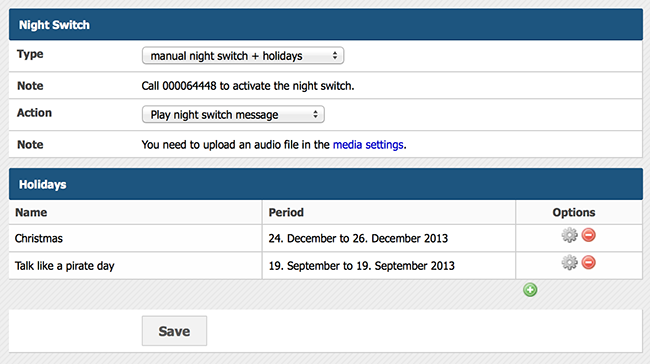Click the Action field label
650x364 pixels.
(x=34, y=113)
